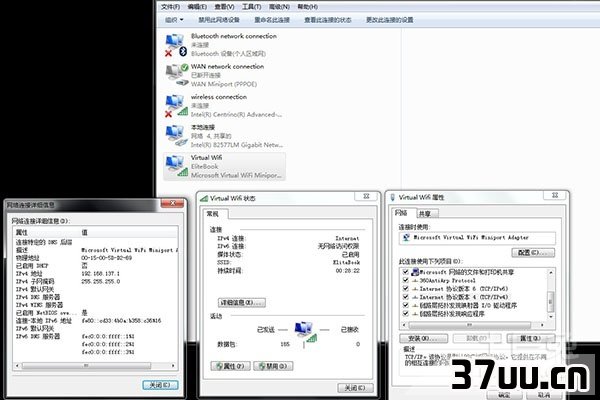Viewport: 600px width, 400px height.
Task: Select the 网络 tab in properties
Action: (401, 213)
